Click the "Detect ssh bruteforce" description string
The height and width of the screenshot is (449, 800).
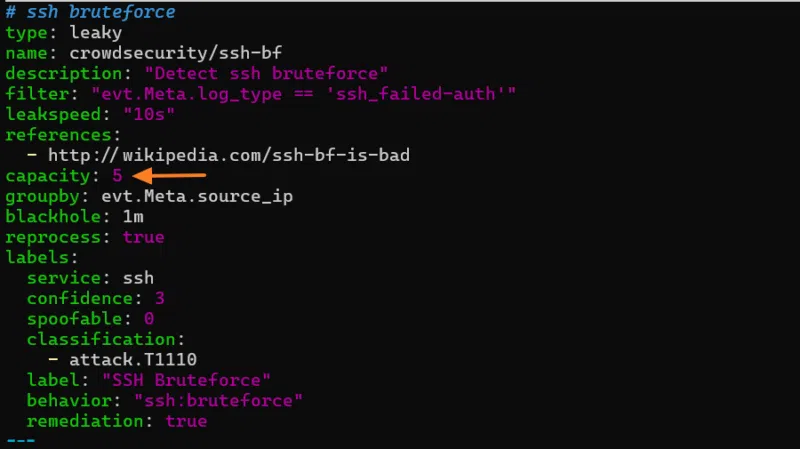click(265, 73)
